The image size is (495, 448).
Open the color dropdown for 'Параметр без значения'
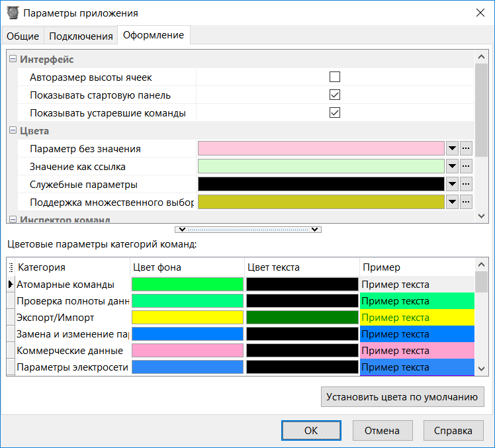click(453, 148)
